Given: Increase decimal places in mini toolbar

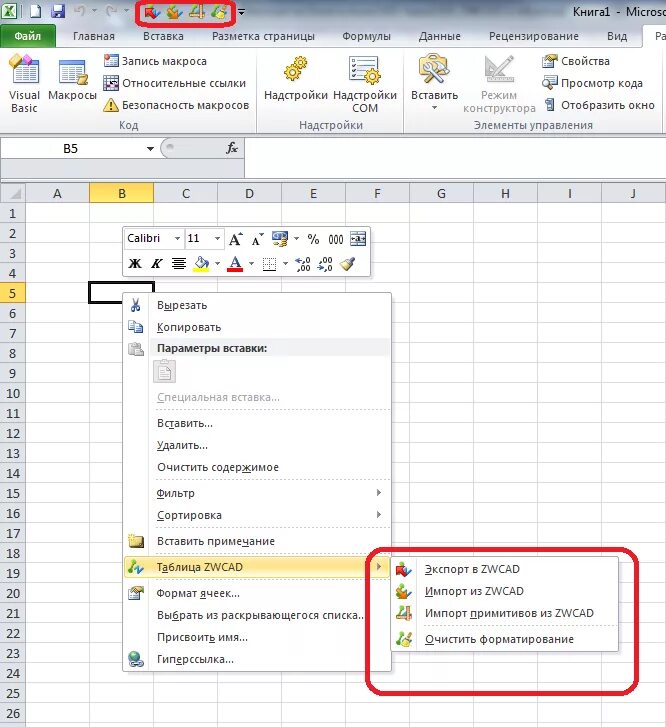Looking at the screenshot, I should [x=303, y=264].
